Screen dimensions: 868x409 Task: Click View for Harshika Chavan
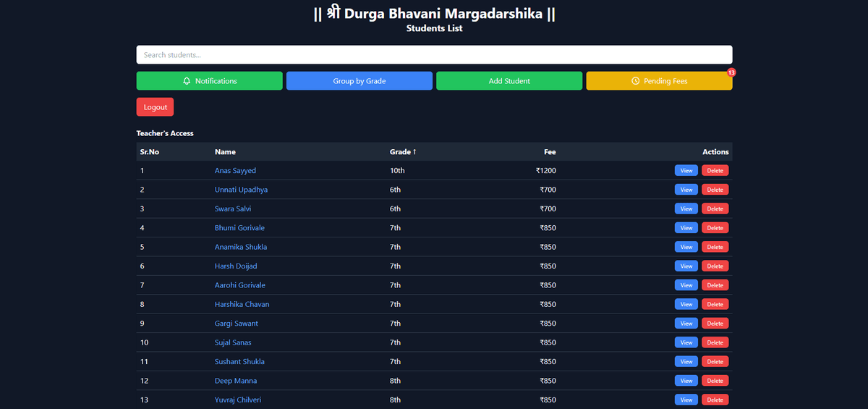686,304
